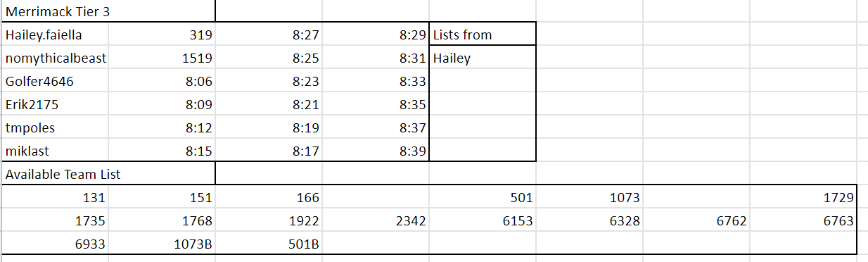Image resolution: width=868 pixels, height=262 pixels.
Task: Click the cell containing 1519
Action: click(162, 58)
